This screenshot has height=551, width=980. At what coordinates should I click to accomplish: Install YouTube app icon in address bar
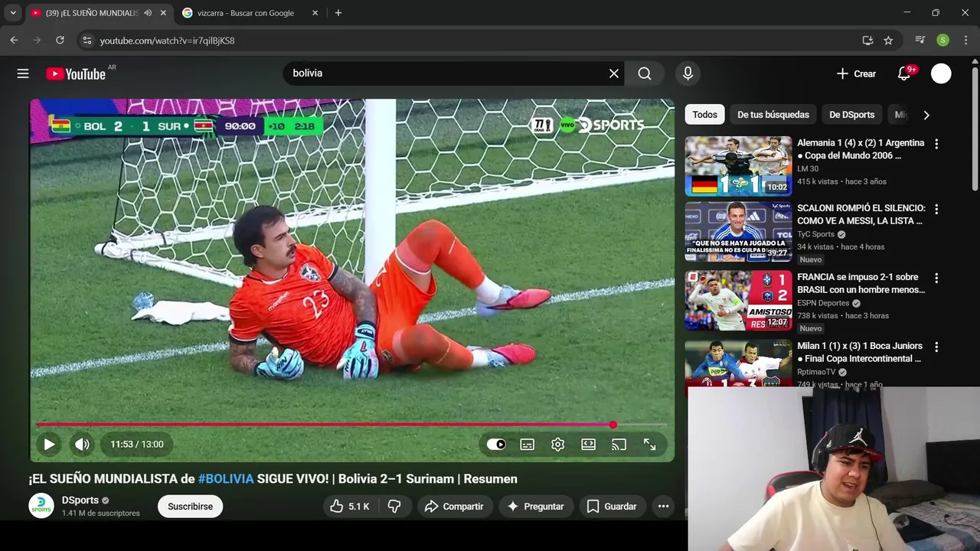coord(867,41)
